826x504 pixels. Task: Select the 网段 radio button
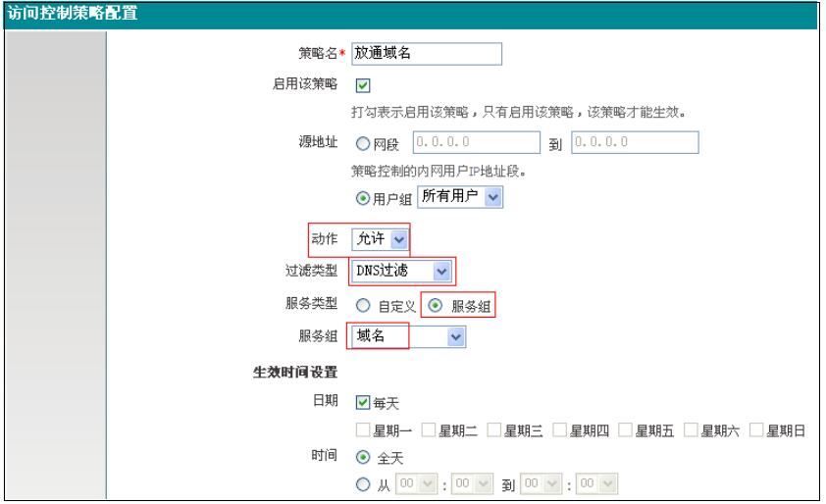point(361,143)
